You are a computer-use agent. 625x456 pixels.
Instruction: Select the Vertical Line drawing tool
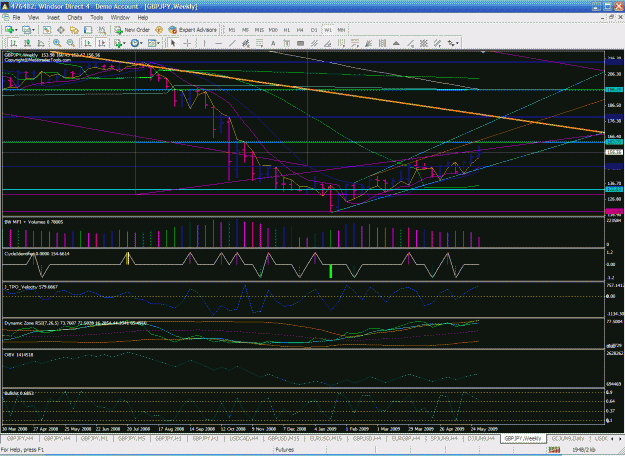point(204,43)
